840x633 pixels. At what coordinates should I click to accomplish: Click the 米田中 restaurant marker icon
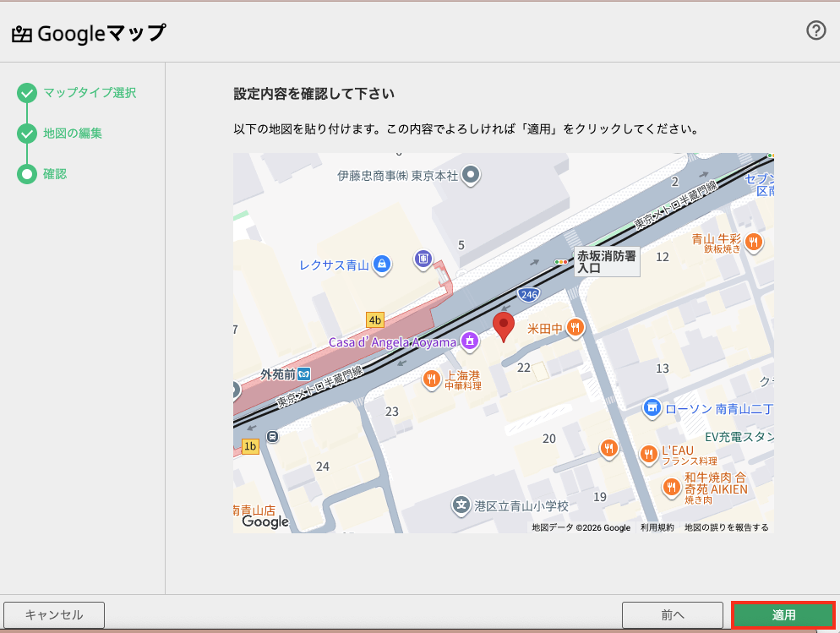[575, 327]
